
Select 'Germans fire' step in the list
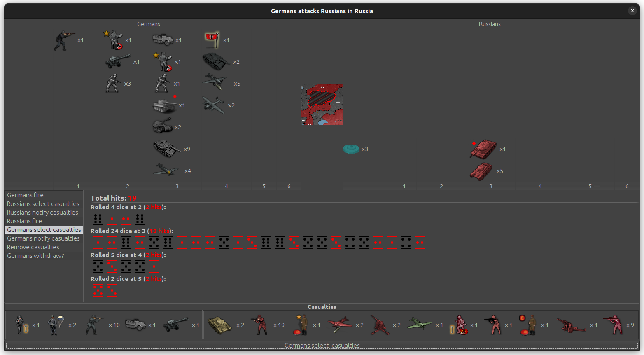tap(44, 195)
